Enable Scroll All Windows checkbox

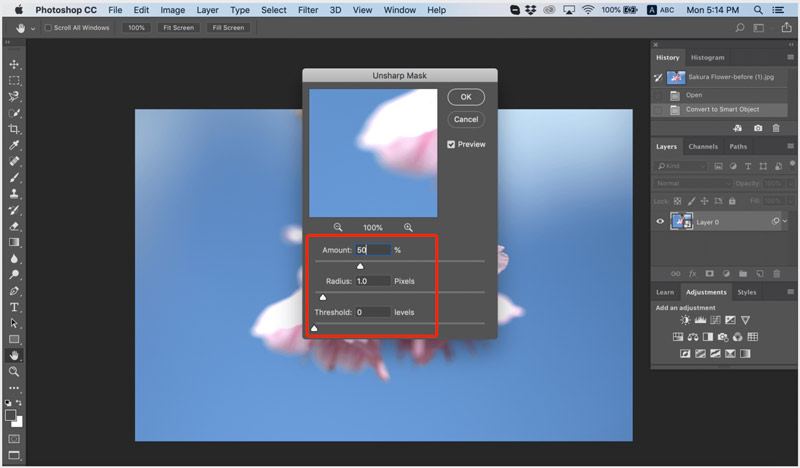tap(48, 28)
